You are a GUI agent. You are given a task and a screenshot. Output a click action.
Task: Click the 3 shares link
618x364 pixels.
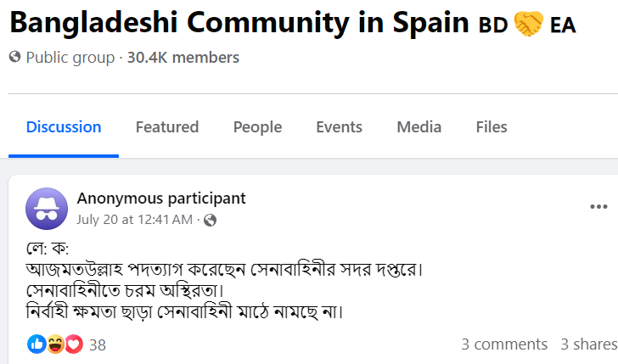click(589, 344)
